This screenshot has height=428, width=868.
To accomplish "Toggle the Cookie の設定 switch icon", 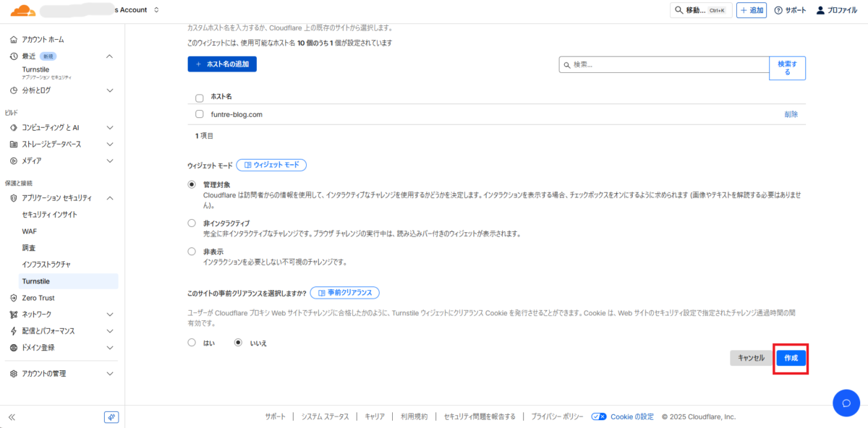I will click(598, 416).
